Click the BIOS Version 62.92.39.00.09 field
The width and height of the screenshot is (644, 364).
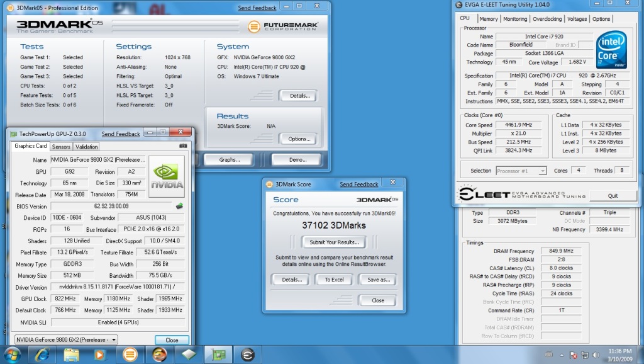111,206
